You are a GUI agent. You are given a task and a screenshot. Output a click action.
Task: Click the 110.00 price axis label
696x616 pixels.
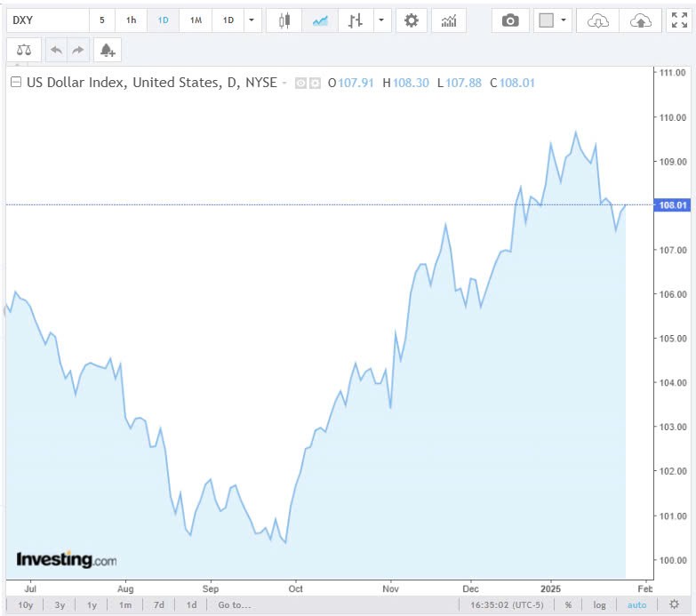673,117
